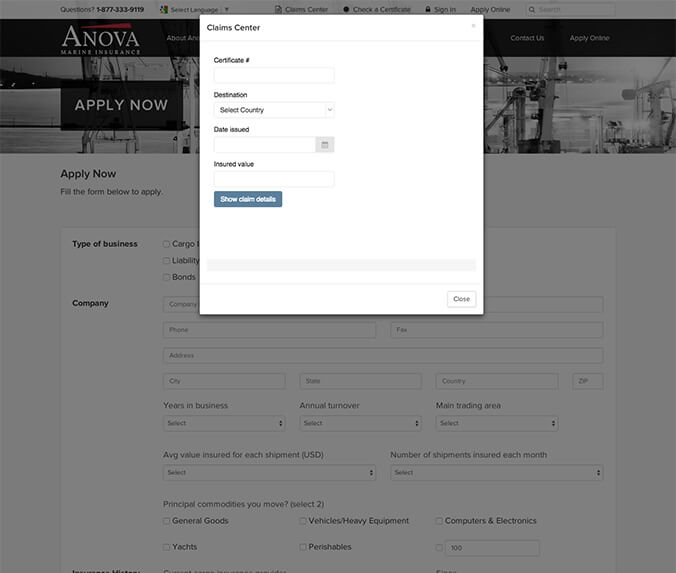The height and width of the screenshot is (573, 676).
Task: Click the Sign In lock icon
Action: (428, 9)
